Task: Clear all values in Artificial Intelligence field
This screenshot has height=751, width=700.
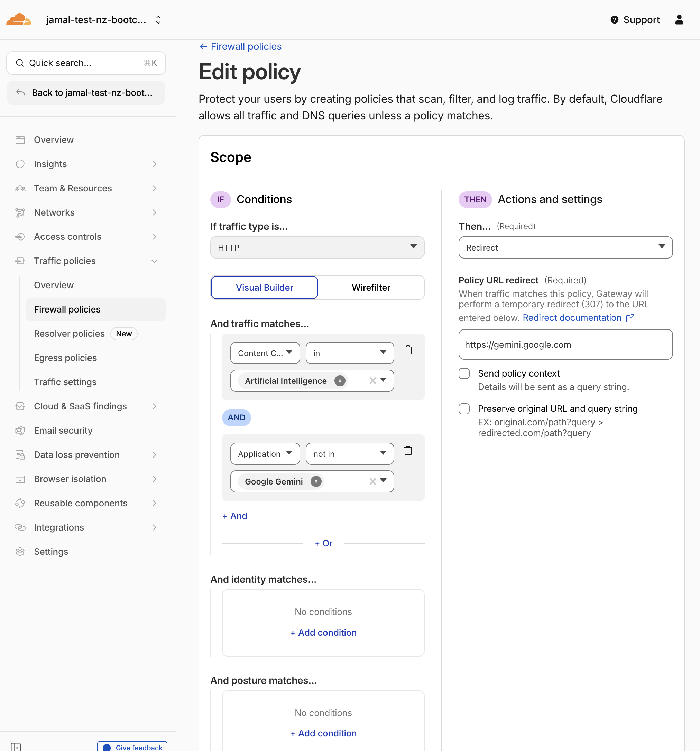Action: (x=373, y=381)
